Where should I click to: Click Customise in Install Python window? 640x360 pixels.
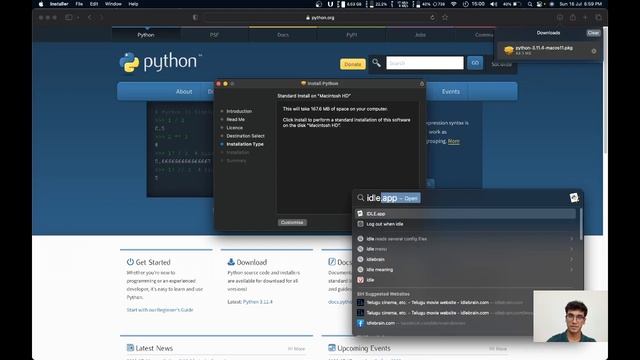point(292,222)
